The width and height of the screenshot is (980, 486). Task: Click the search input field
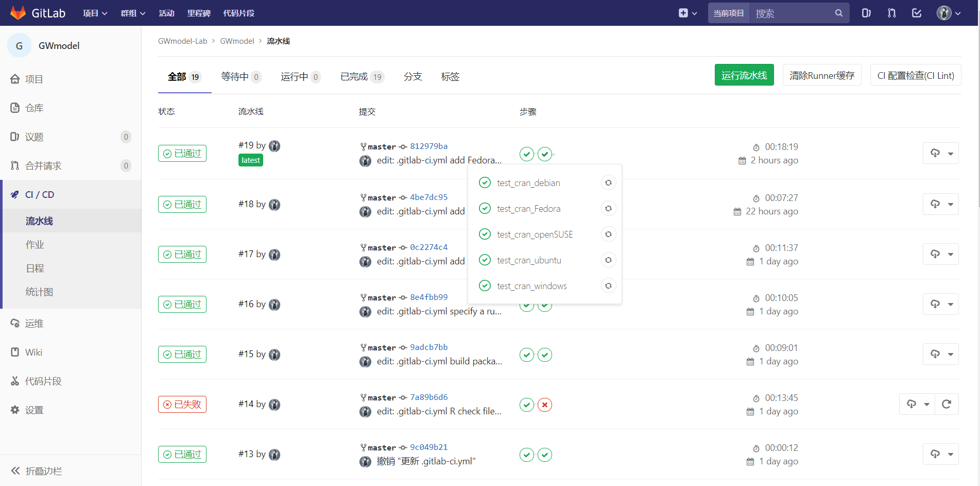pos(792,13)
